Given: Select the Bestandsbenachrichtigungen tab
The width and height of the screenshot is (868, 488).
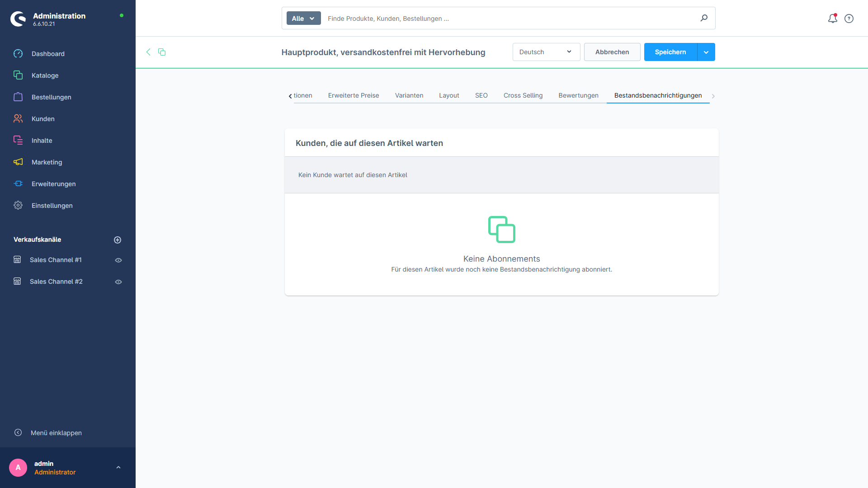Looking at the screenshot, I should [x=658, y=95].
